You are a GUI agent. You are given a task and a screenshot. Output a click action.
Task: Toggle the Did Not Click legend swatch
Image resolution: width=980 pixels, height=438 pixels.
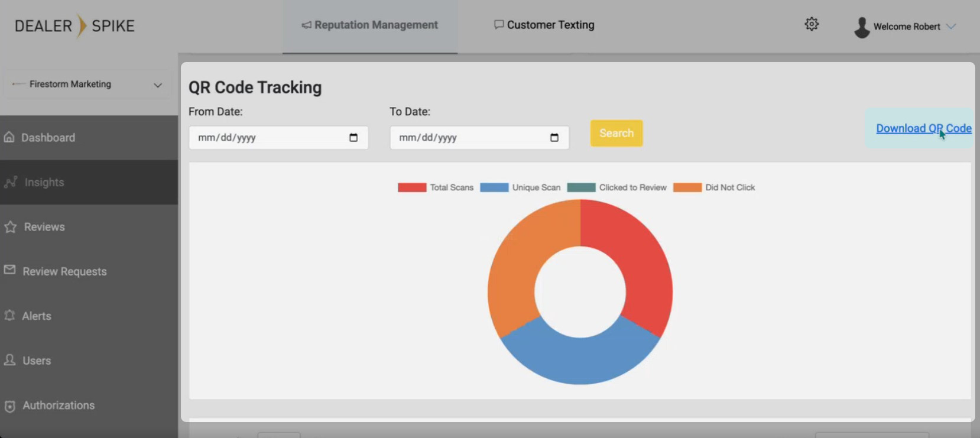pos(687,187)
